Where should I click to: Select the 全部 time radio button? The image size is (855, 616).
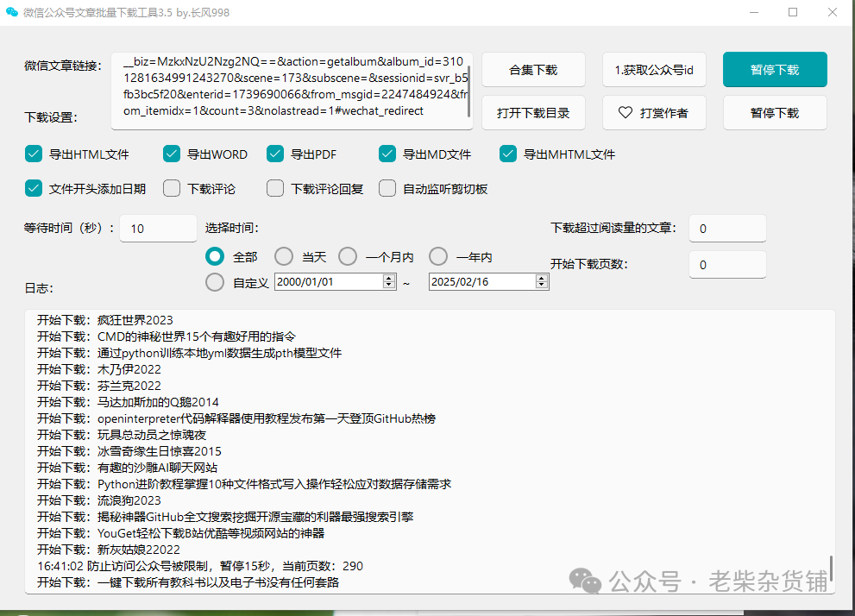[x=215, y=256]
